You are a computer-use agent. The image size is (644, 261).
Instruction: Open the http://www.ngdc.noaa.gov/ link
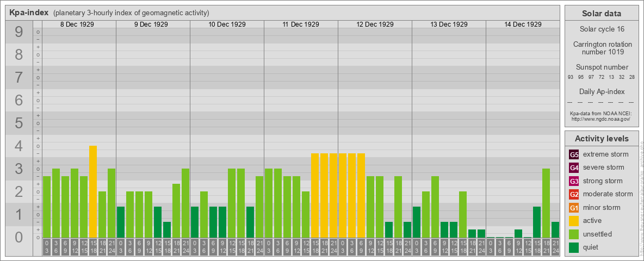pos(601,119)
